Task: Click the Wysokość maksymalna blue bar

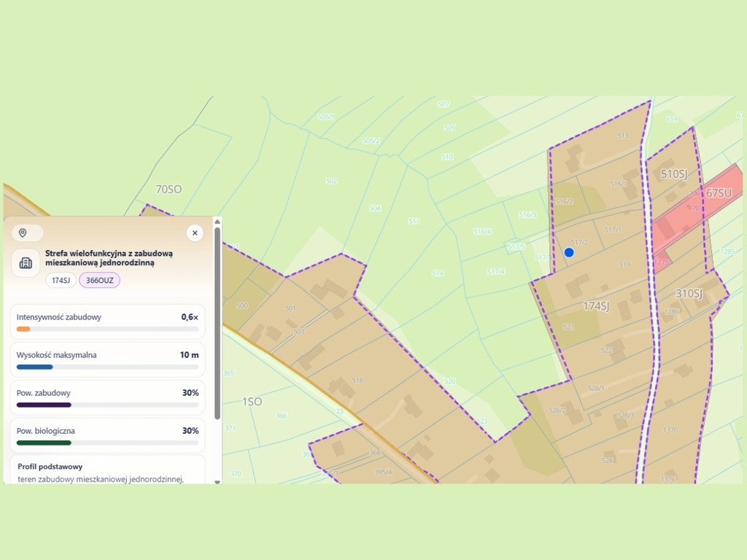Action: pos(35,367)
